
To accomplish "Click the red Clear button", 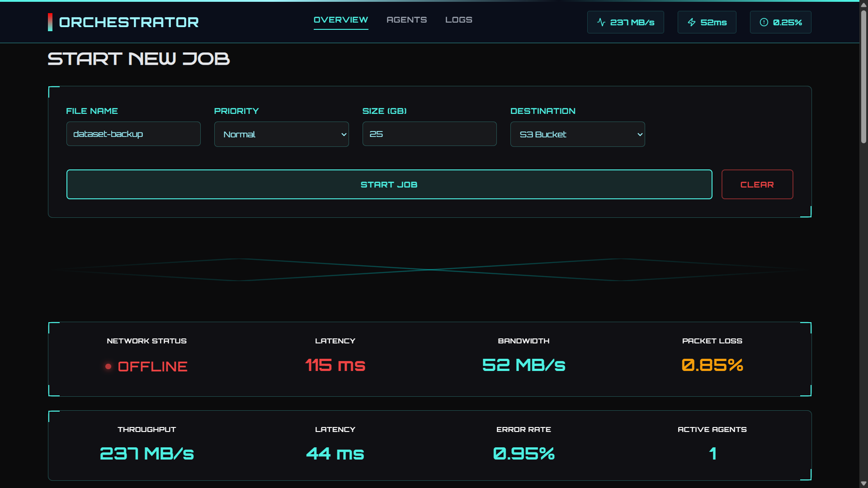I will coord(757,184).
